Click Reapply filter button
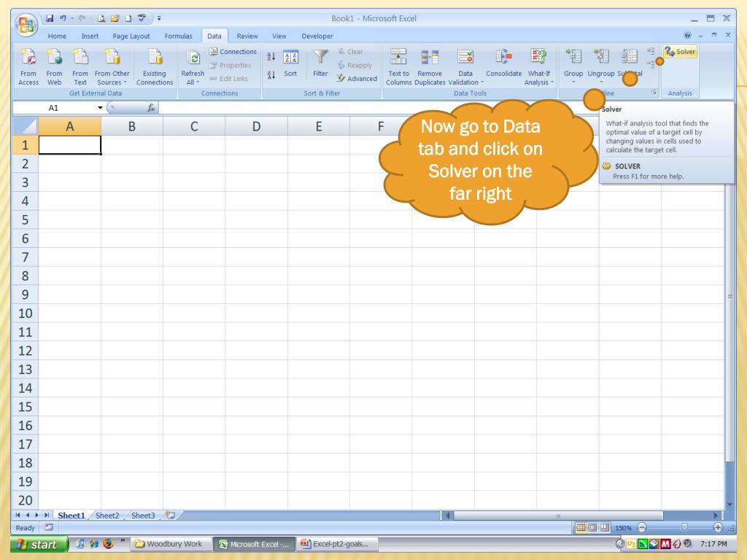 tap(355, 65)
